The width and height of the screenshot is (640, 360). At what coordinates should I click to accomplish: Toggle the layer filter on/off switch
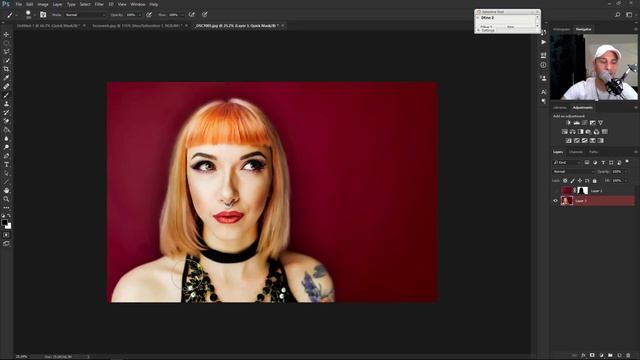627,162
